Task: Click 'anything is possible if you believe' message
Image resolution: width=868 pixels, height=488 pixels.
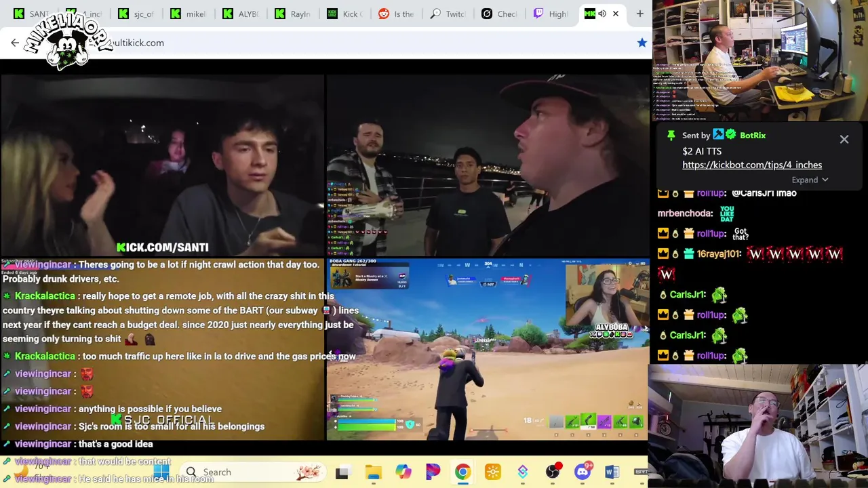Action: point(151,409)
